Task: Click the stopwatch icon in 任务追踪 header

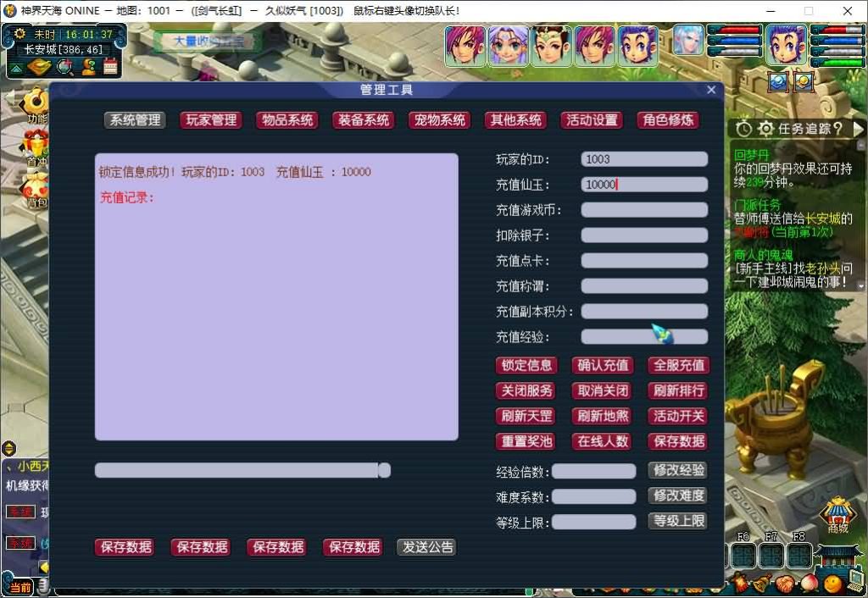Action: tap(743, 129)
